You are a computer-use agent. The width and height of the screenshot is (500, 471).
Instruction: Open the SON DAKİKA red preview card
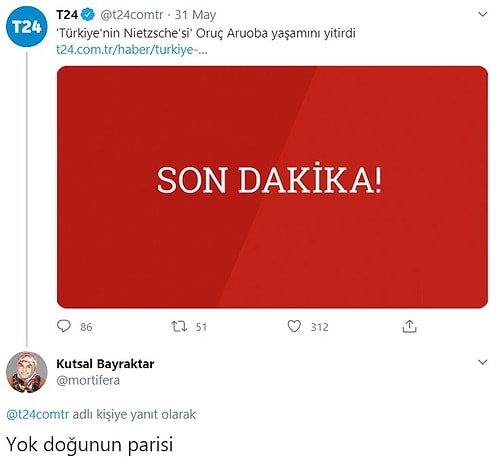pyautogui.click(x=272, y=187)
